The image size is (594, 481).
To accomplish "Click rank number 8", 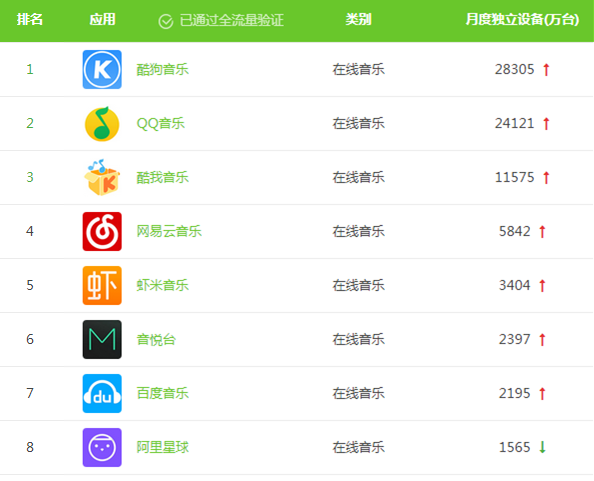I will tap(30, 447).
